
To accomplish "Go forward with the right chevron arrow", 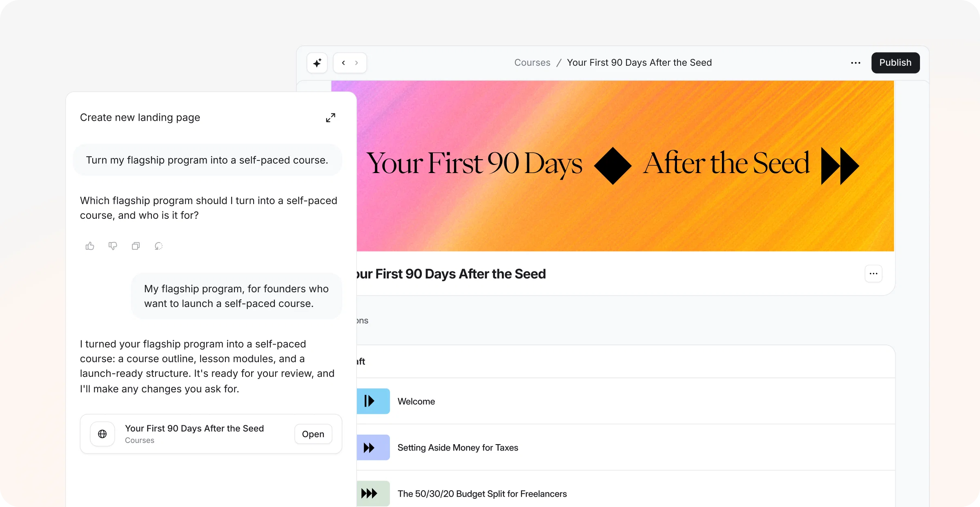I will click(356, 63).
